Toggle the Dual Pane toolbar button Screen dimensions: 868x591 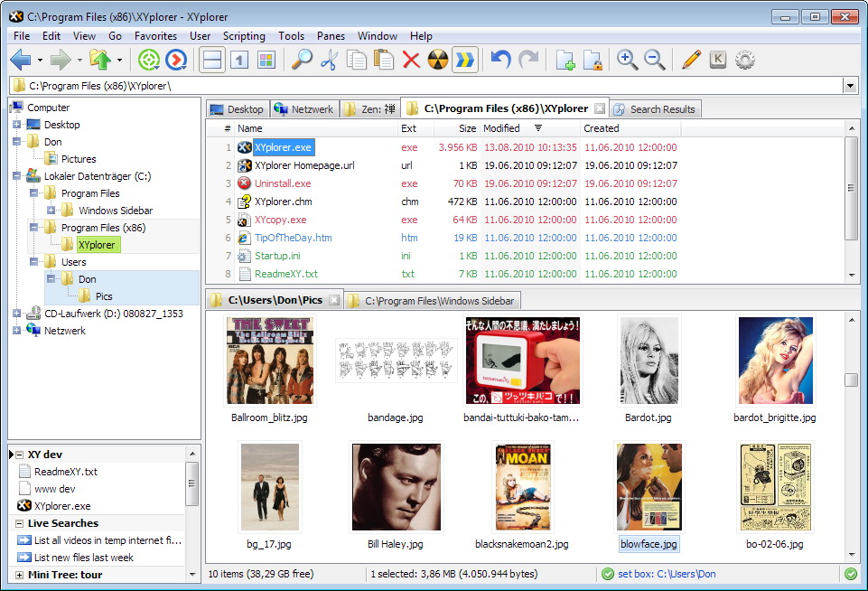pyautogui.click(x=212, y=60)
